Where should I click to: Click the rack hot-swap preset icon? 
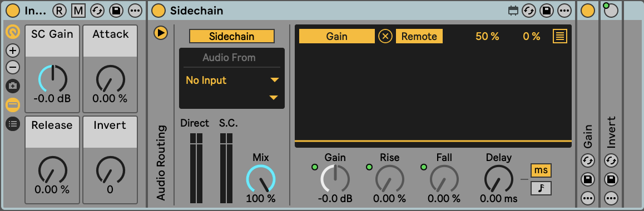pos(97,11)
